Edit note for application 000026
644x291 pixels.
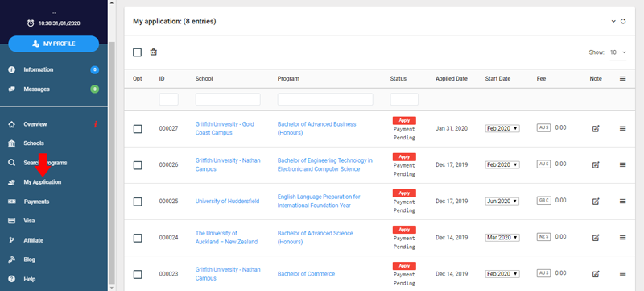(x=596, y=164)
